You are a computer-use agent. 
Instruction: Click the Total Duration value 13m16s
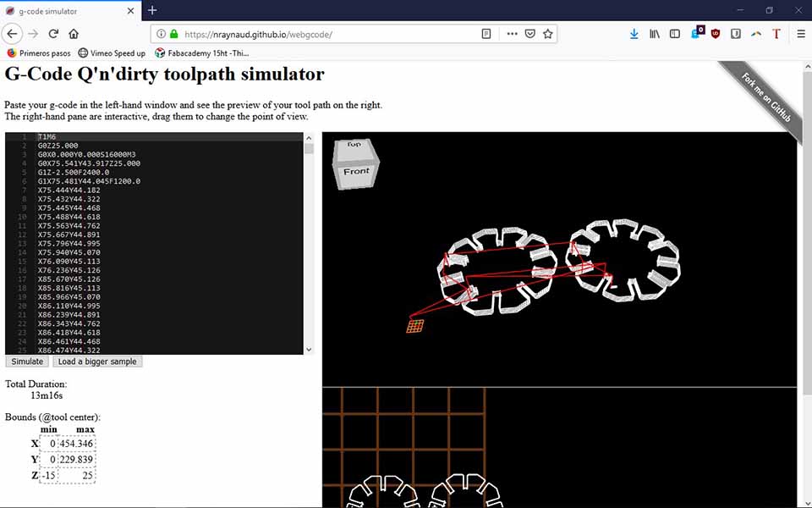pyautogui.click(x=47, y=395)
